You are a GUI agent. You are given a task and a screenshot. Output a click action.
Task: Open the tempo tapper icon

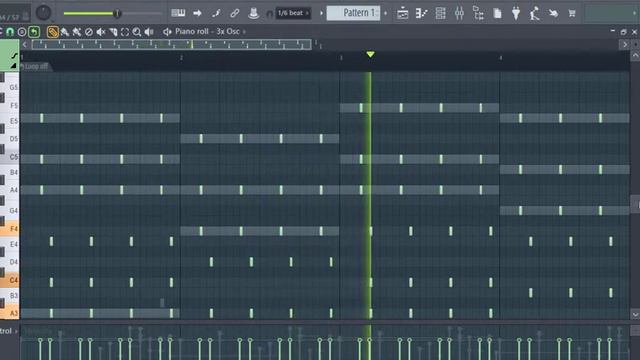535,13
